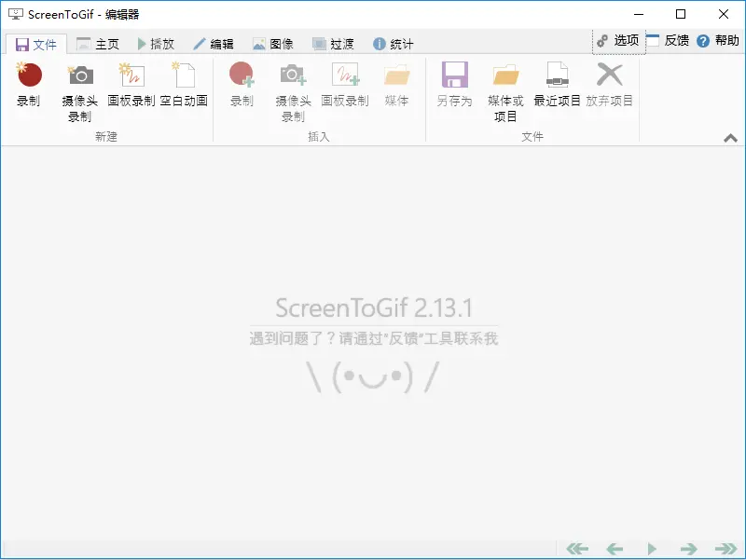This screenshot has height=560, width=746.
Task: Click the red 录制 icon under 新建
Action: tap(29, 76)
